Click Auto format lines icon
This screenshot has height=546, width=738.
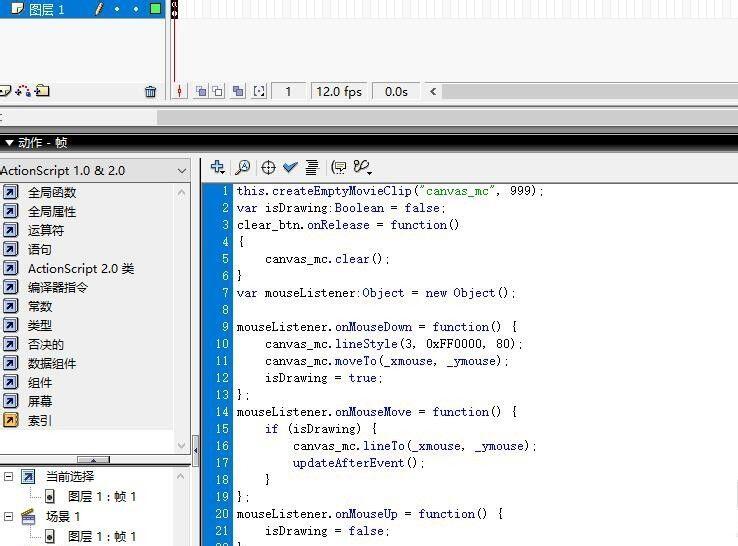(312, 167)
